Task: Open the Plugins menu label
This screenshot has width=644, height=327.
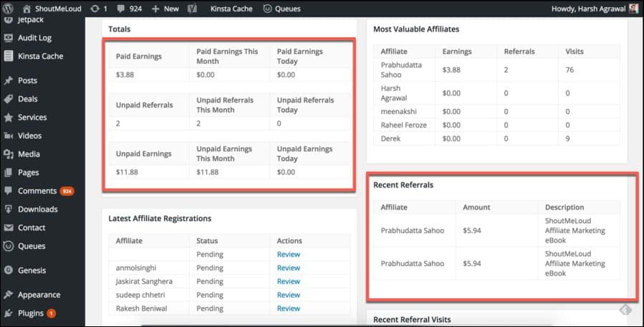Action: 30,313
